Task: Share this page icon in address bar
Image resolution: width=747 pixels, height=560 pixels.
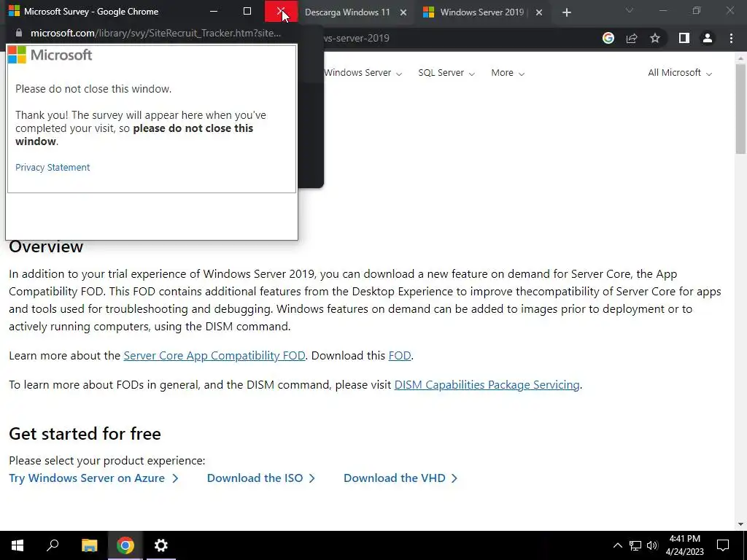Action: (x=632, y=38)
